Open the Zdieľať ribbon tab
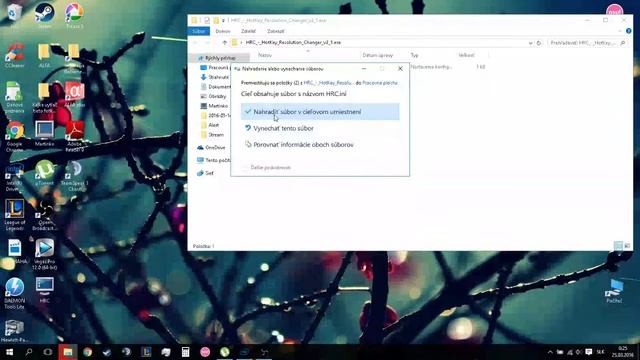This screenshot has width=640, height=360. tap(248, 31)
